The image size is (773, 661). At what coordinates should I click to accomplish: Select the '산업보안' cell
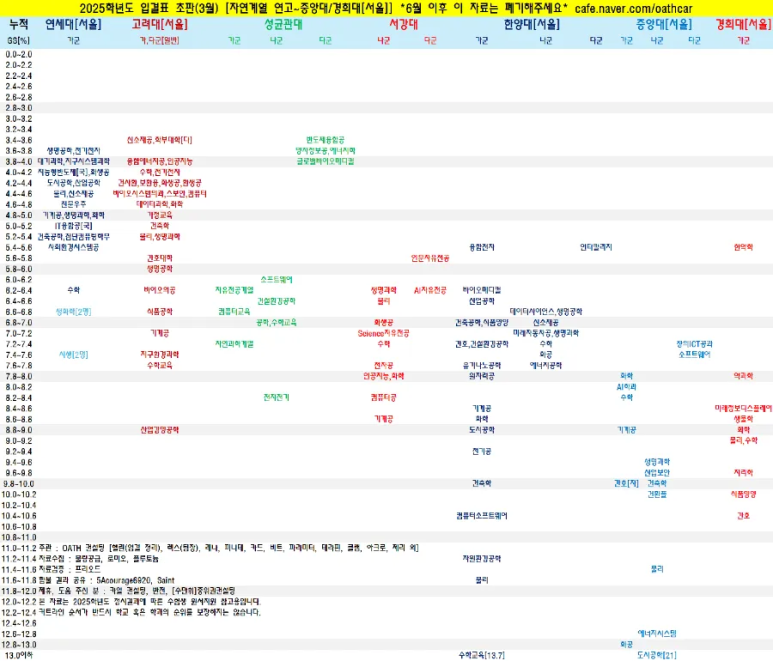click(657, 473)
